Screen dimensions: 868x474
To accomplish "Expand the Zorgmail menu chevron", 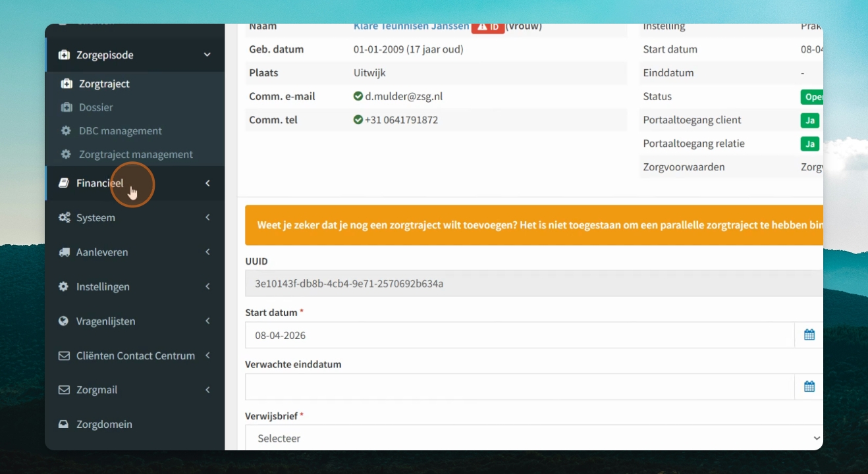I will point(207,390).
